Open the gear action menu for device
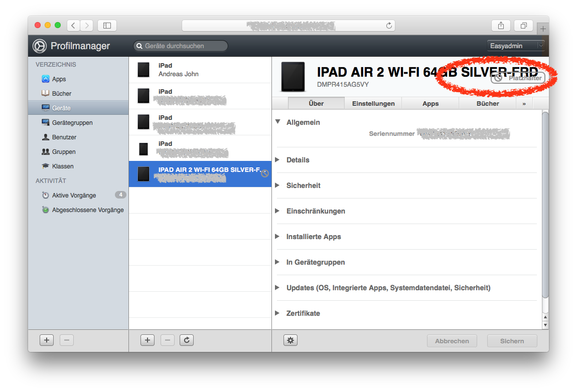The width and height of the screenshot is (577, 392). pyautogui.click(x=291, y=340)
